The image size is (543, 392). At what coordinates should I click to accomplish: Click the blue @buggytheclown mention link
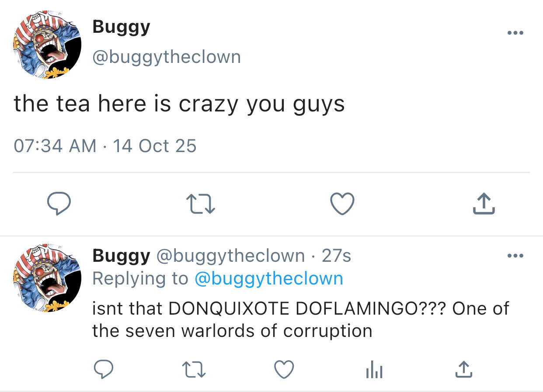point(268,278)
